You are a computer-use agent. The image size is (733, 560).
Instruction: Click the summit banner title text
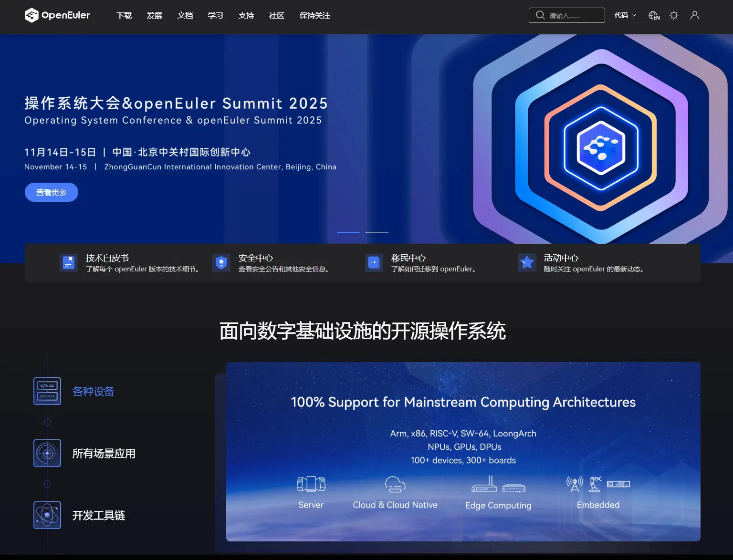[x=176, y=103]
